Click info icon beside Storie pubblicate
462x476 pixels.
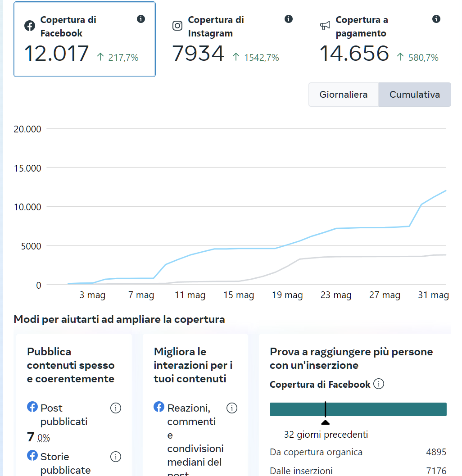click(x=116, y=457)
